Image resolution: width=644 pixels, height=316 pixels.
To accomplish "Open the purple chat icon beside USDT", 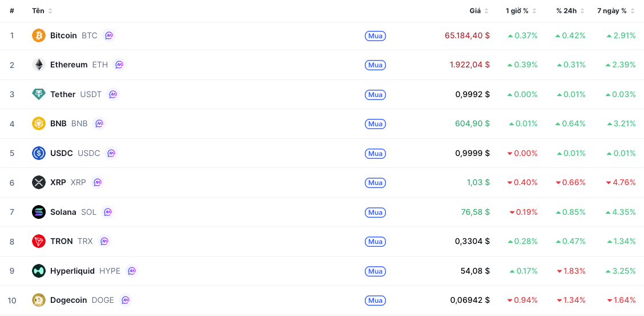I will point(113,94).
